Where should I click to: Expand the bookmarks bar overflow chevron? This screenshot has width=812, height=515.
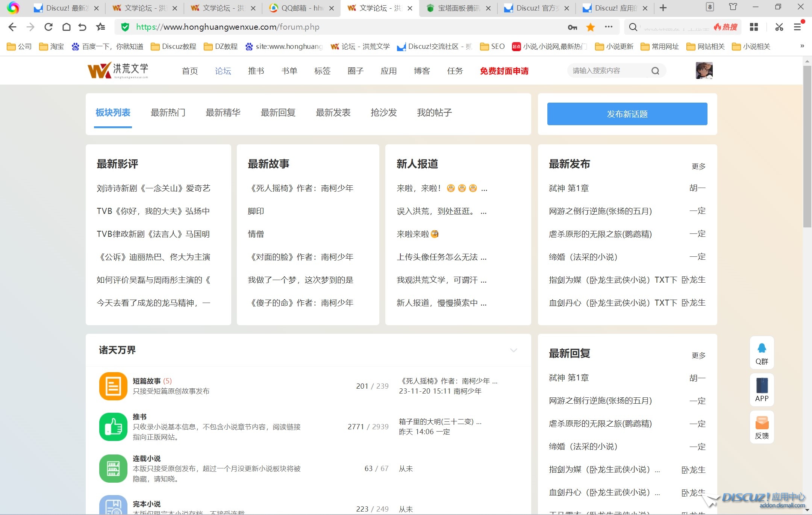tap(802, 46)
